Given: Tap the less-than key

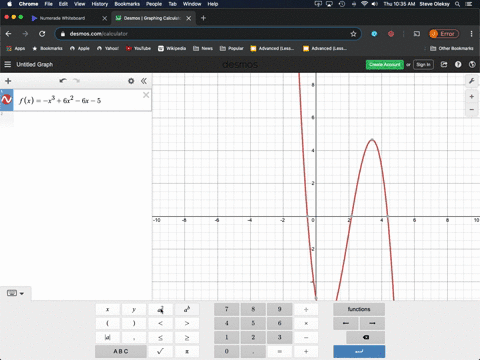Looking at the screenshot, I should (160, 323).
